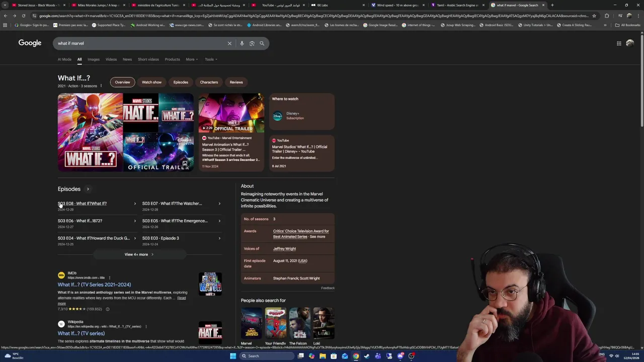Open What If...? (TV Series 2021–2024) IMDb link

coord(94,285)
